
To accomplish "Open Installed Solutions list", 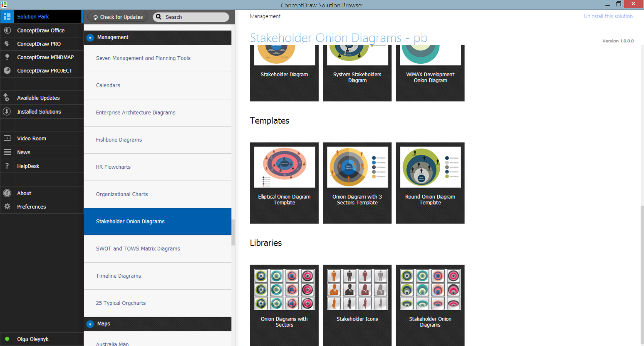I will pyautogui.click(x=42, y=112).
